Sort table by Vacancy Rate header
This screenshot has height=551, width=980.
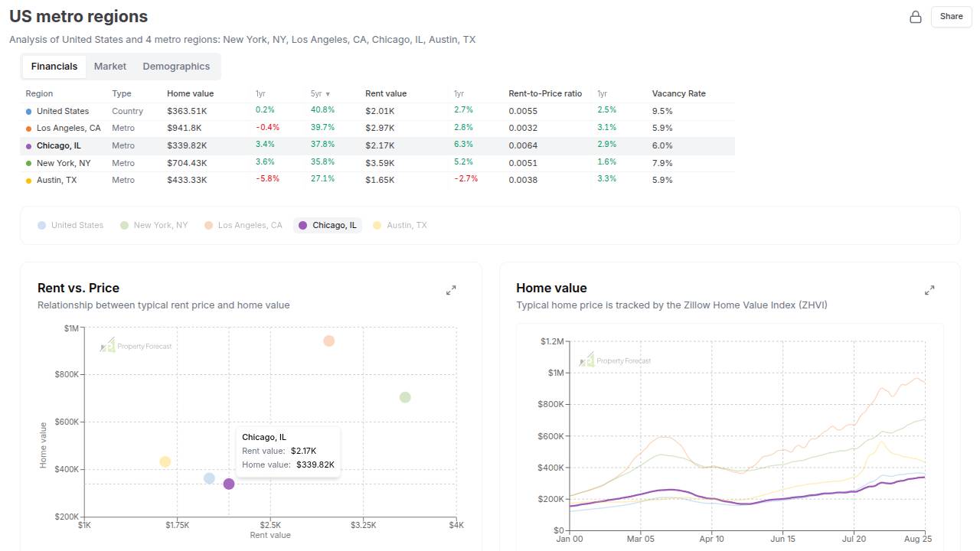pos(678,93)
